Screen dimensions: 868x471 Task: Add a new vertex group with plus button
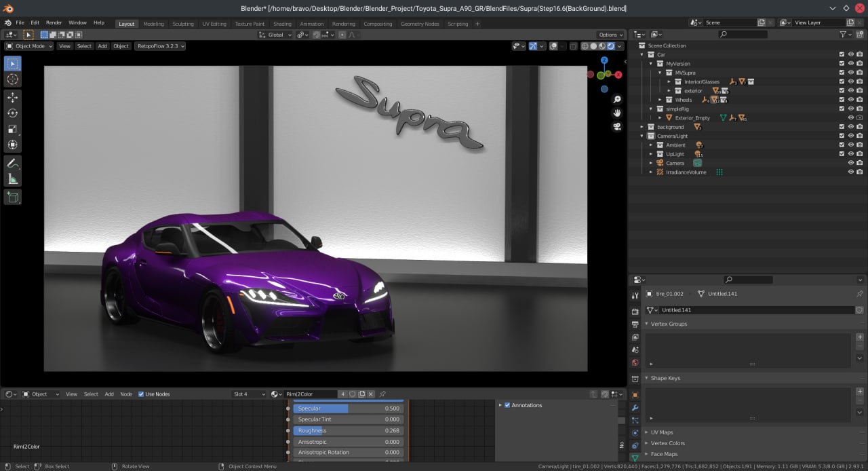point(860,337)
